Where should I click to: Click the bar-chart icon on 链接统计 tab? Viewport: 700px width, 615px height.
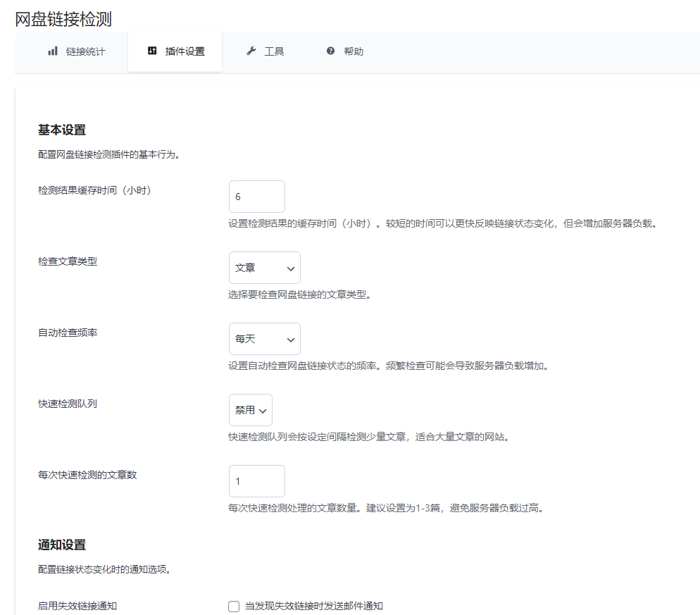coord(52,51)
